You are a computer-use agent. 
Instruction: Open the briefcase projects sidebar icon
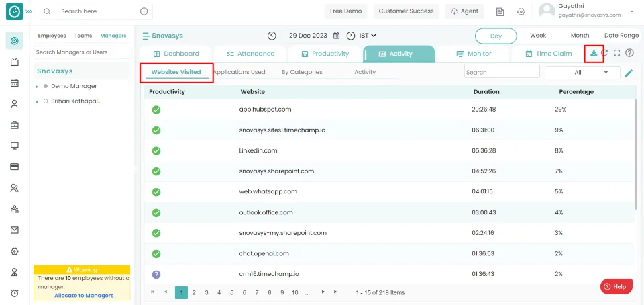coord(14,125)
